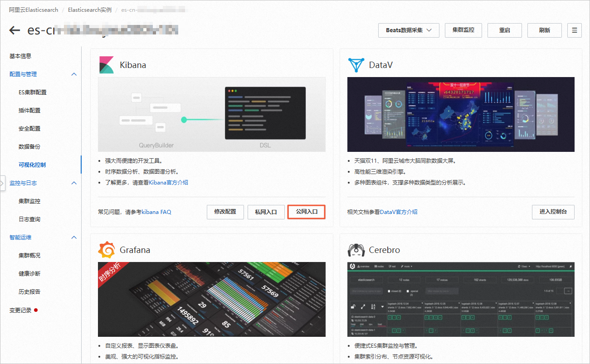
Task: Click text 高性能三维渲染引擎
Action: (380, 172)
